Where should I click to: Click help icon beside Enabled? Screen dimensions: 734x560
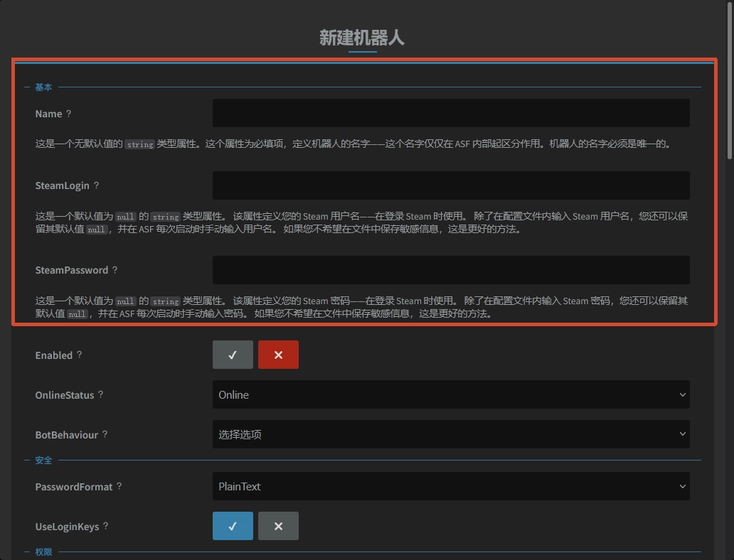click(x=80, y=355)
